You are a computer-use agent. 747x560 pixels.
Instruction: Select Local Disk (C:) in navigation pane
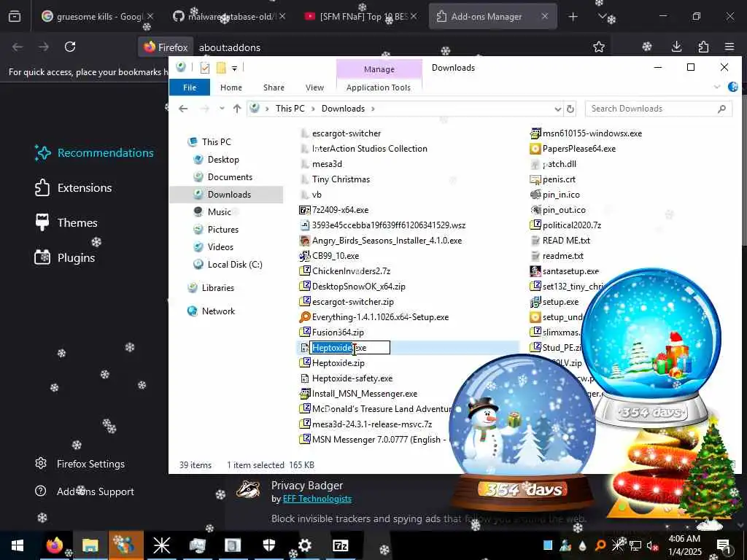pyautogui.click(x=235, y=265)
